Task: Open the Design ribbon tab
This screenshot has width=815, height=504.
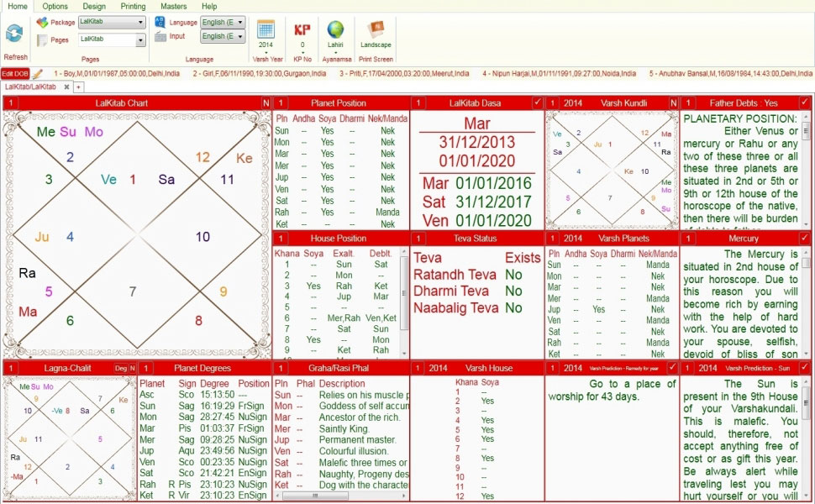Action: click(94, 6)
